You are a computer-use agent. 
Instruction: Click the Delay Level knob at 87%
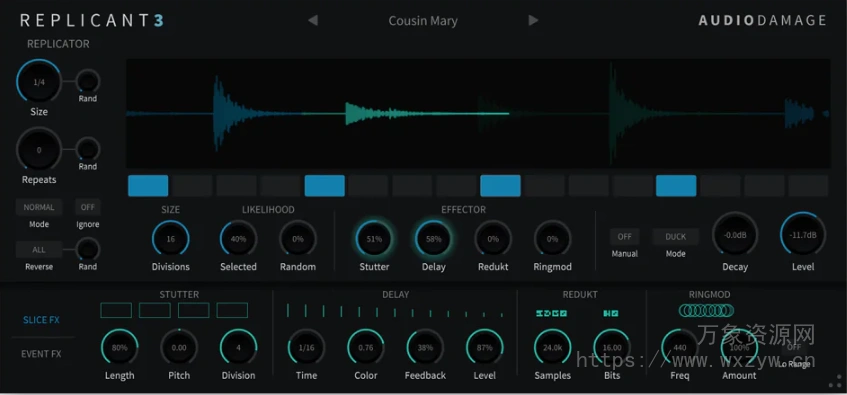485,347
